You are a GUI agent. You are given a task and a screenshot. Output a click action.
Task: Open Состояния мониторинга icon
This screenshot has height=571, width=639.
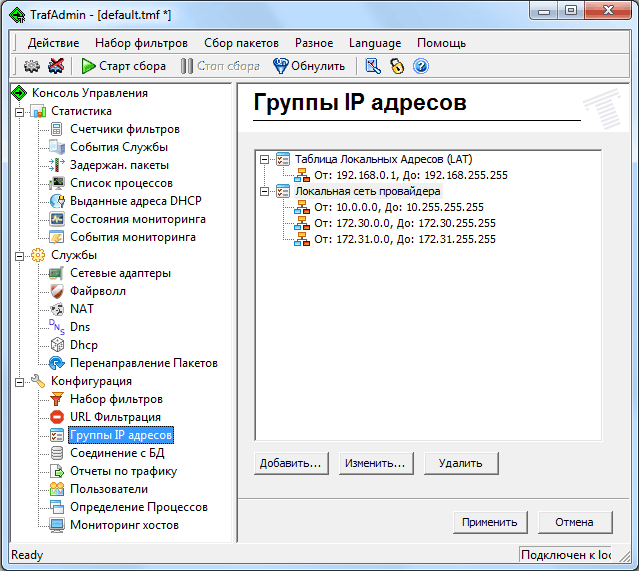click(57, 219)
